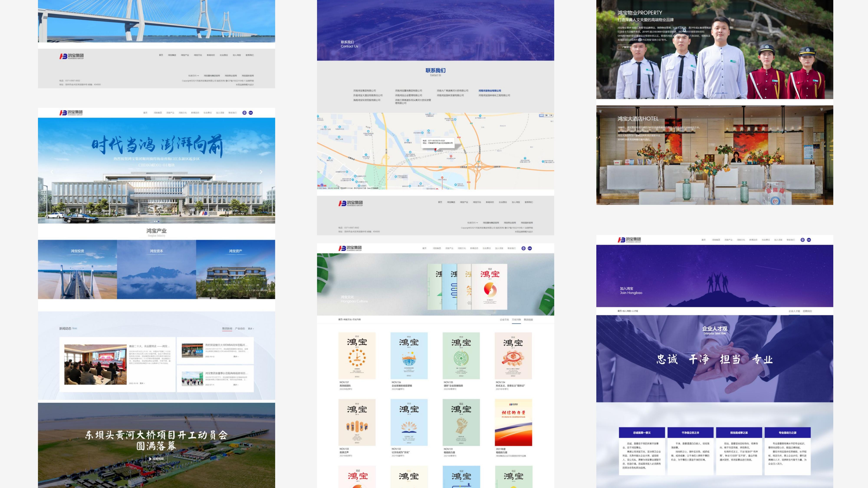This screenshot has height=488, width=868.
Task: Select 许昌鸿宝大酒店有限责任公司 on contact page
Action: pyautogui.click(x=368, y=95)
